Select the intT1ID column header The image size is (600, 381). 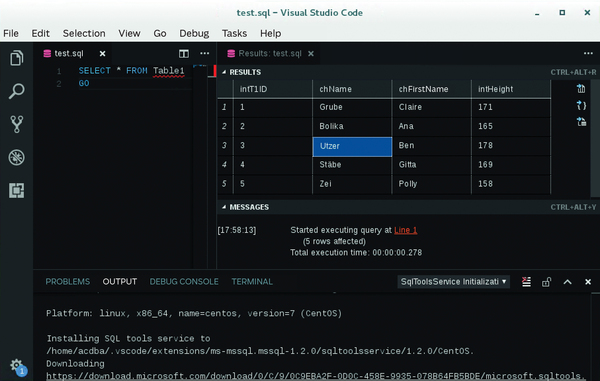click(272, 89)
